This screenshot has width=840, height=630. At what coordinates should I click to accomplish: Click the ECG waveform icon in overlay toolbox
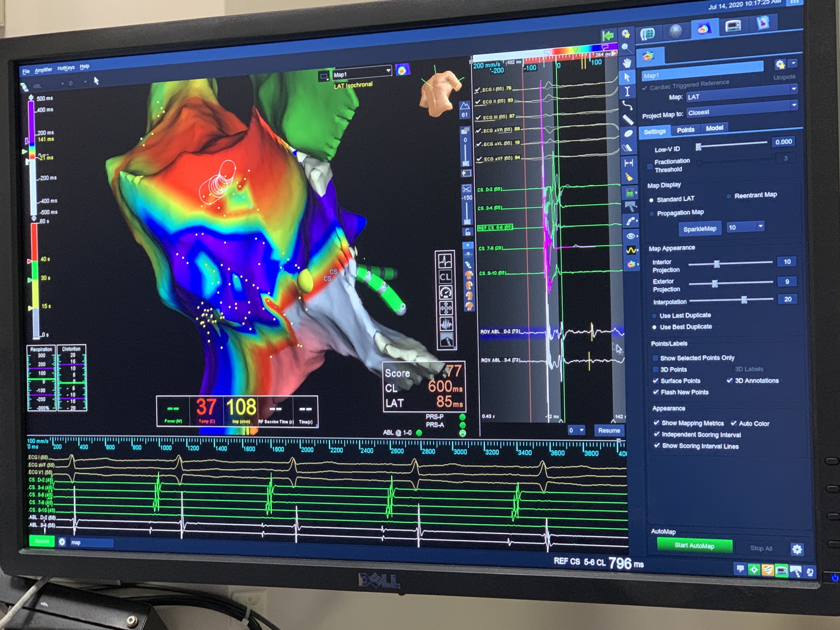coord(445,260)
